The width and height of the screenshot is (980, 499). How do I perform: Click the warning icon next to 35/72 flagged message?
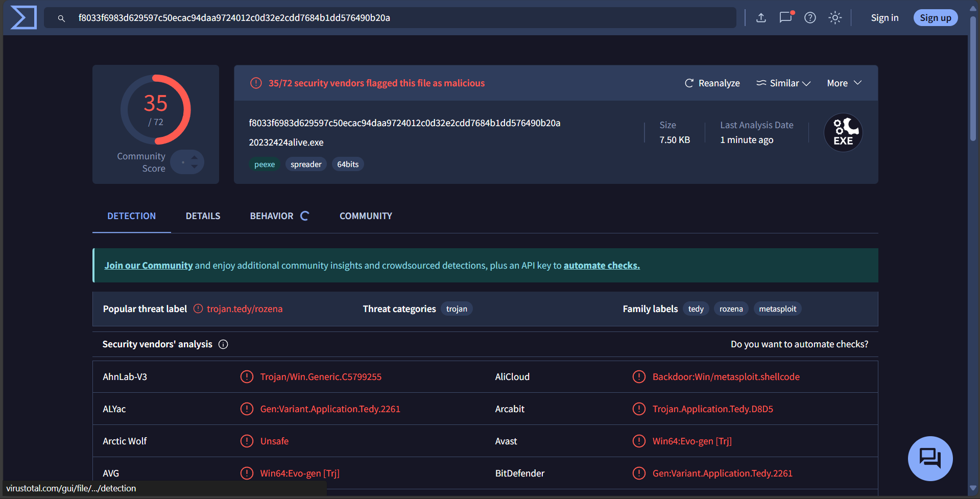[x=256, y=83]
